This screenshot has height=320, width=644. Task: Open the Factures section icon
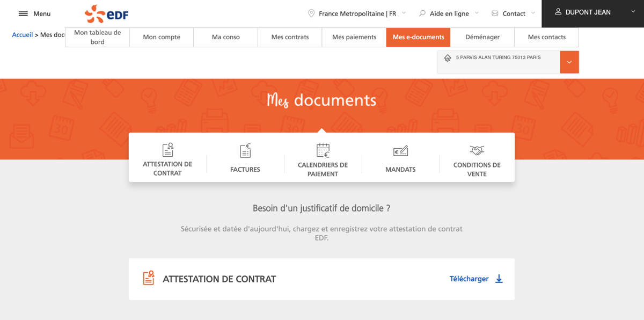click(245, 151)
